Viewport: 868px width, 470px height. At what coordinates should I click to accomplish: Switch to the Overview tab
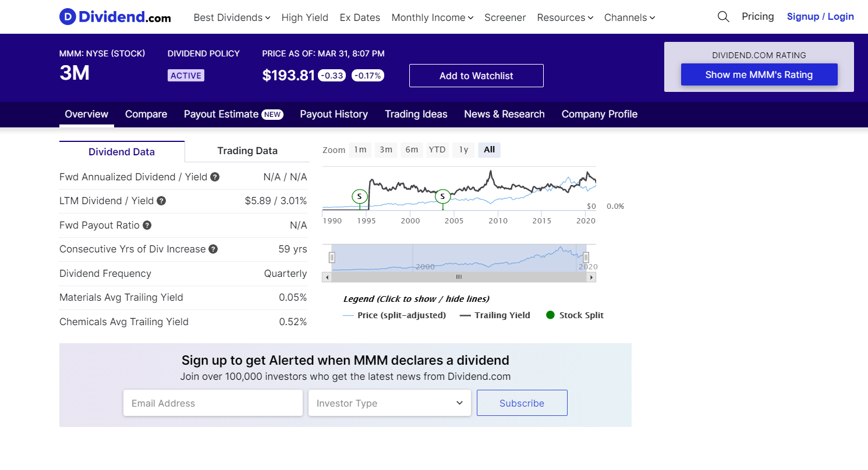87,114
